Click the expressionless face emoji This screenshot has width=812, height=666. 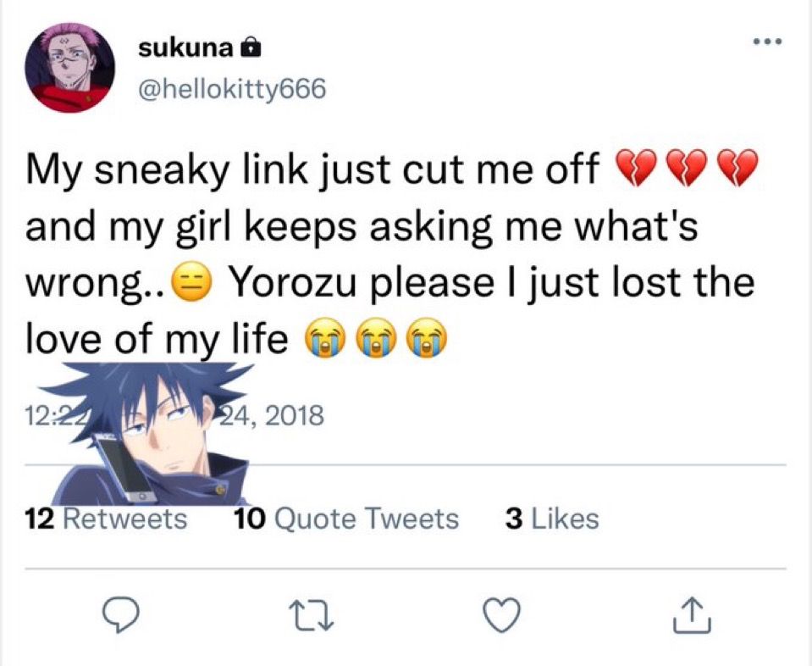click(192, 282)
